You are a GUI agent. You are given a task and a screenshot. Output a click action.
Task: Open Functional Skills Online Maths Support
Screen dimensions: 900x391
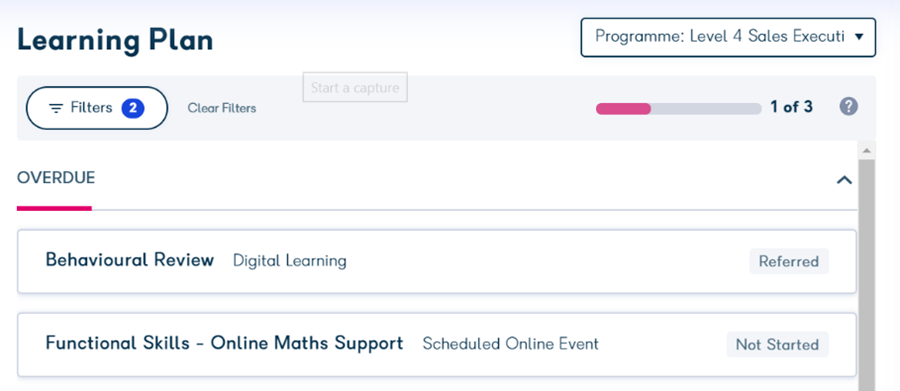pyautogui.click(x=437, y=344)
